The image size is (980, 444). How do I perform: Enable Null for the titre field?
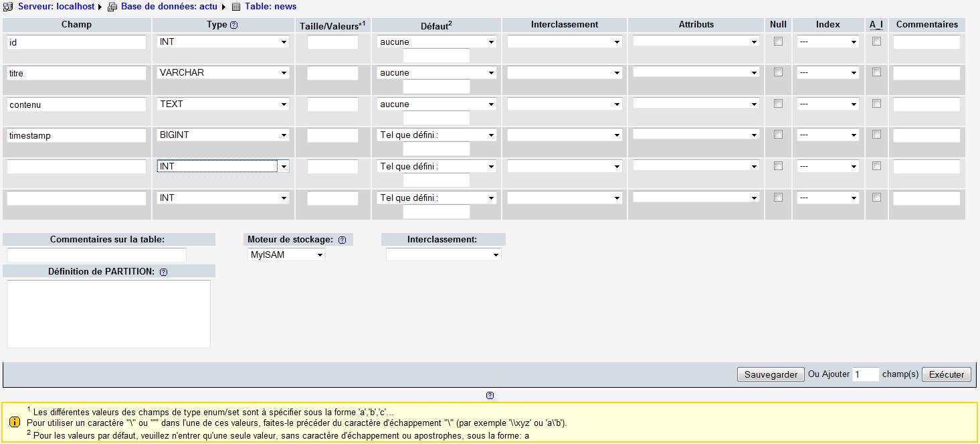point(778,72)
